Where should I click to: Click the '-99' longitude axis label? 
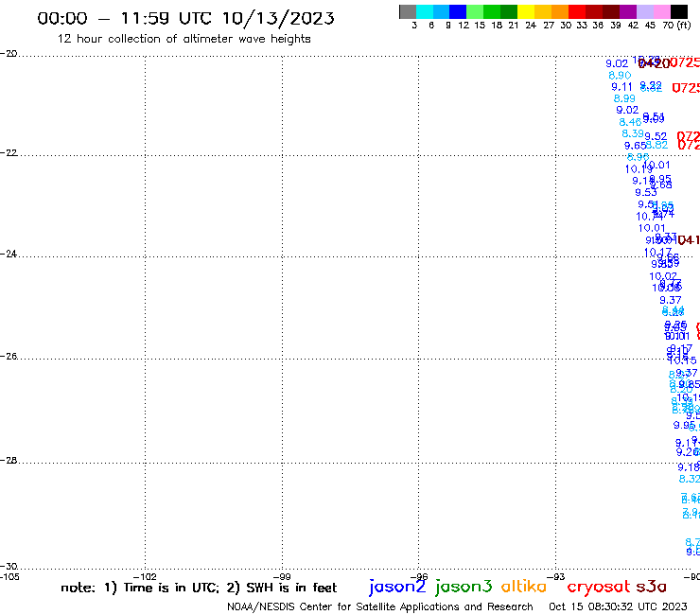pyautogui.click(x=282, y=576)
